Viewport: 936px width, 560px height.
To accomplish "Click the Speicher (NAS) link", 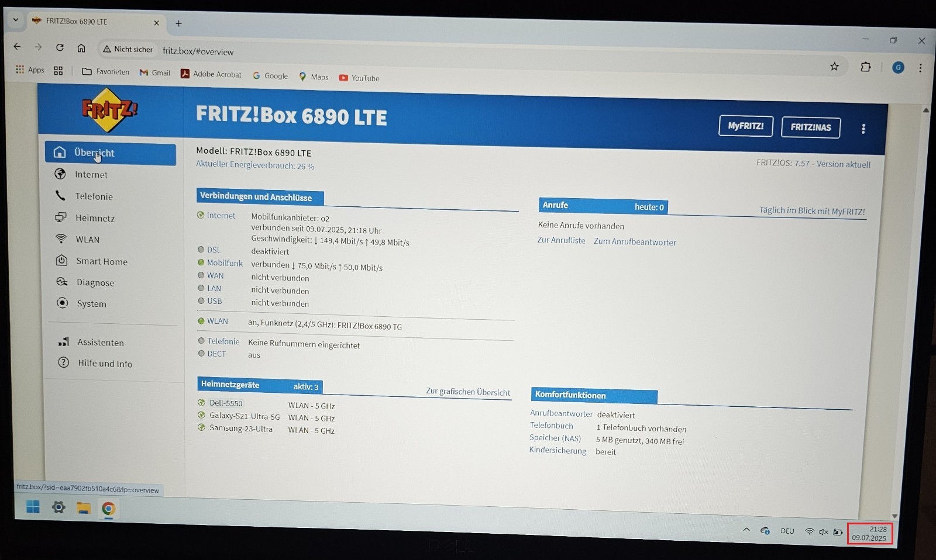I will (x=555, y=438).
